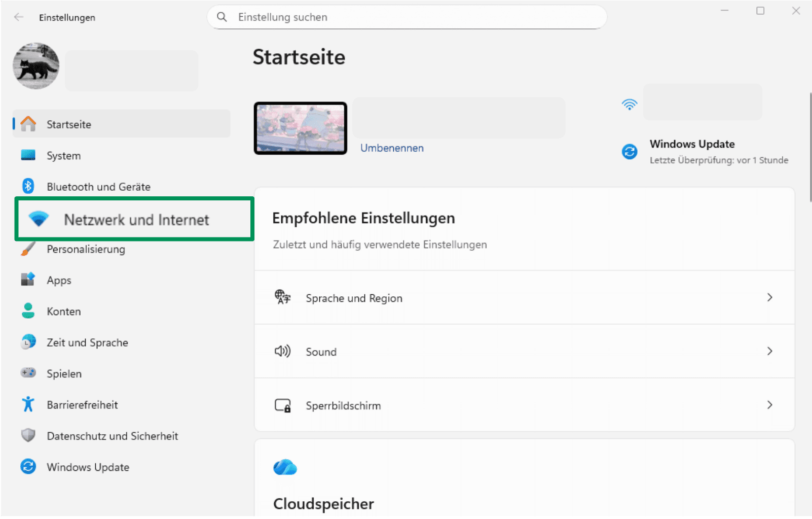Click the Windows Update sync icon in sidebar
Viewport: 812px width, 519px height.
(28, 466)
